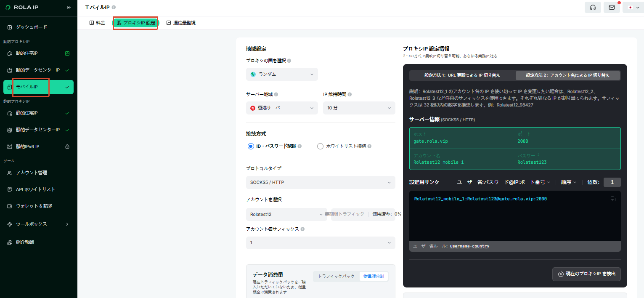Screen dimensions: 644x298
Task: Expand ツールボックス submenu
Action: pyautogui.click(x=38, y=224)
